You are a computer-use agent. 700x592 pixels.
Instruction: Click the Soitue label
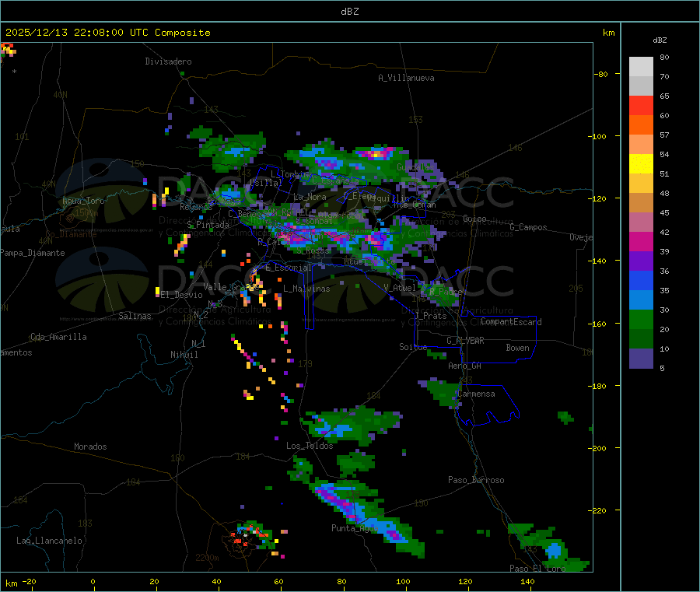point(413,347)
